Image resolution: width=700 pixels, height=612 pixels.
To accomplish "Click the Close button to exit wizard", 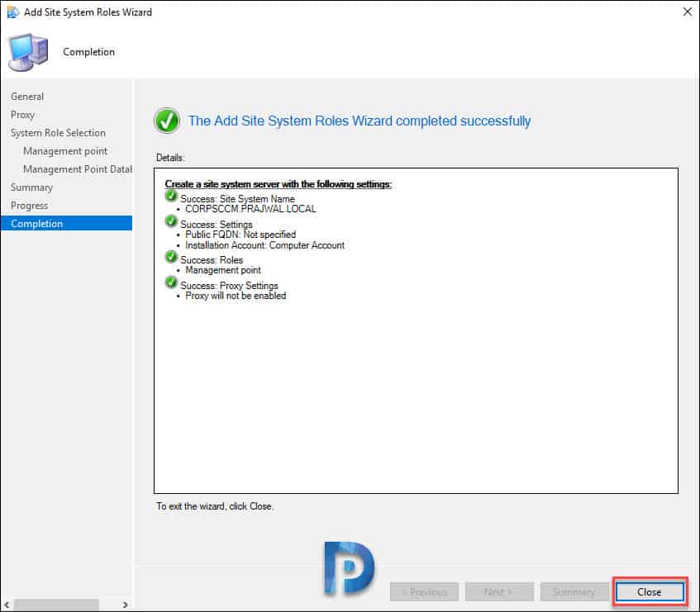I will point(650,592).
